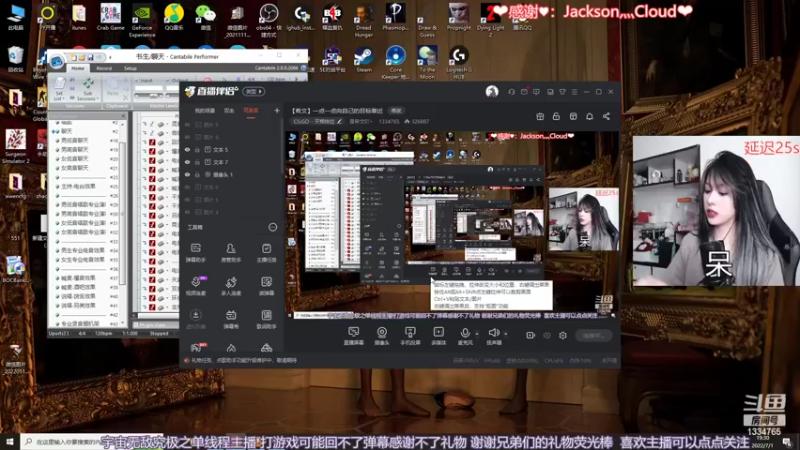
Task: Add a screen capture source from bottom bar
Action: pyautogui.click(x=354, y=336)
